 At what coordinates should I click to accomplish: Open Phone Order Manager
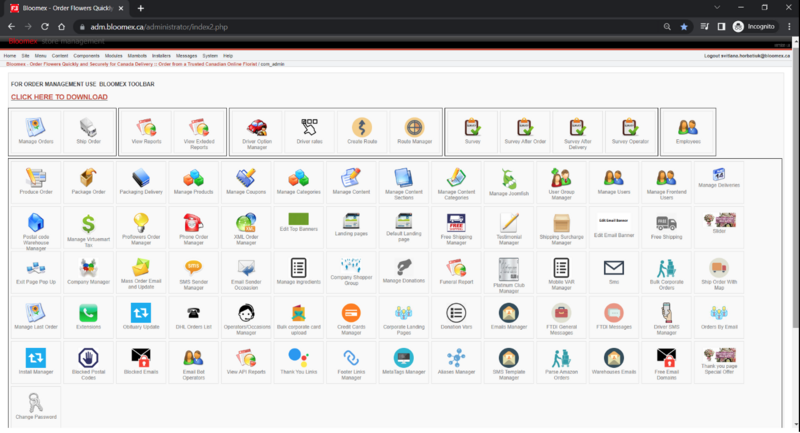pos(193,227)
